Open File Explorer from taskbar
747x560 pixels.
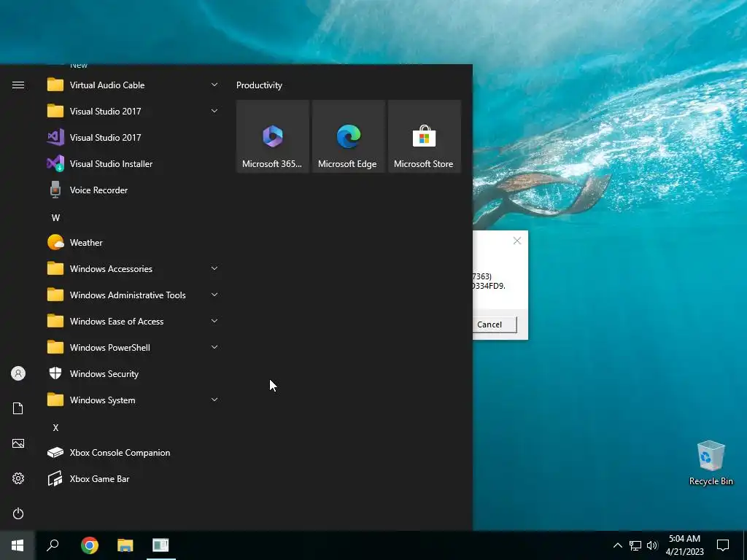[x=125, y=545]
